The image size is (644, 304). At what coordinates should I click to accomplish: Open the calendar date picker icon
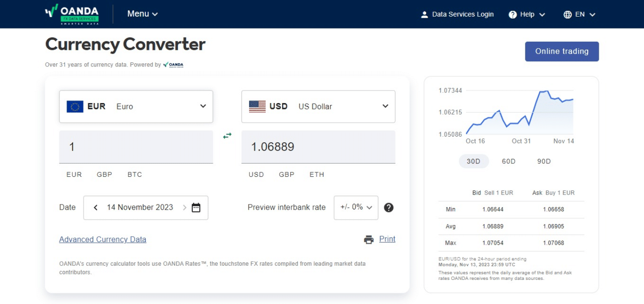196,208
